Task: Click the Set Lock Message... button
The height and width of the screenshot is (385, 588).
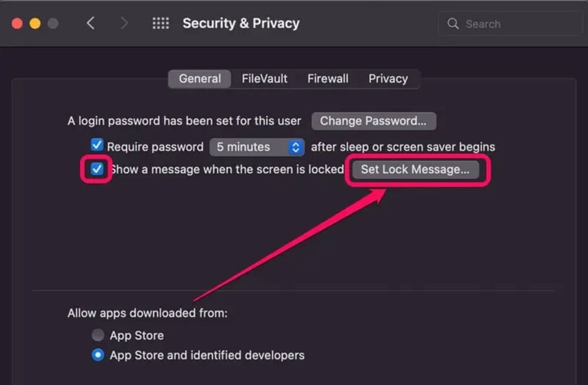Action: click(x=415, y=169)
